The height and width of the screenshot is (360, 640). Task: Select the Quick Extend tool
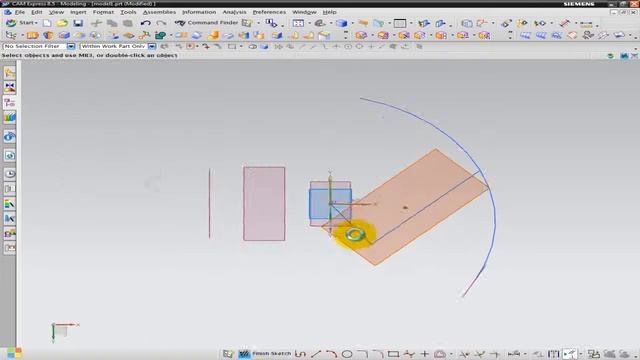pyautogui.click(x=480, y=354)
